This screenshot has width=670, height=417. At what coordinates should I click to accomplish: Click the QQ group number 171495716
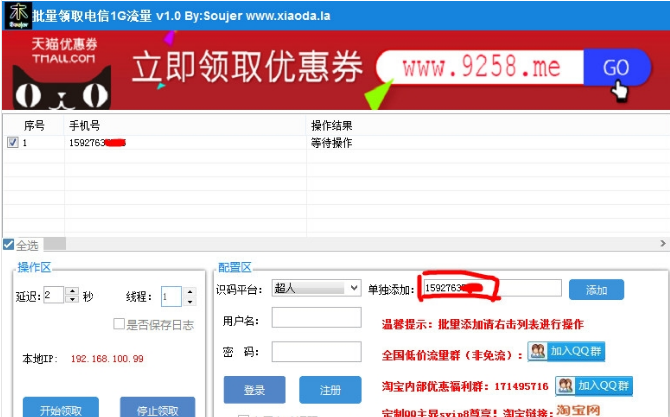521,387
